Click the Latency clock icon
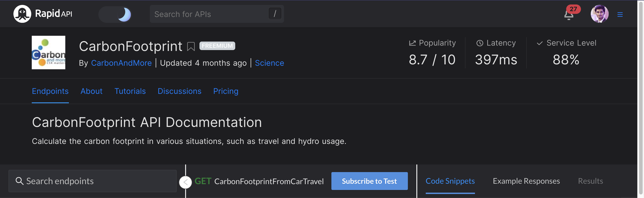Image resolution: width=644 pixels, height=198 pixels. coord(479,43)
